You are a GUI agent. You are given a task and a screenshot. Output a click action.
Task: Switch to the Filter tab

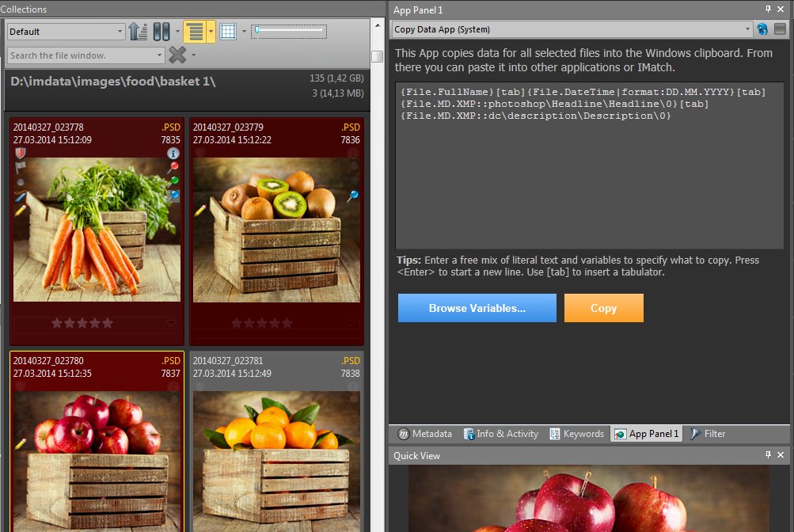709,434
